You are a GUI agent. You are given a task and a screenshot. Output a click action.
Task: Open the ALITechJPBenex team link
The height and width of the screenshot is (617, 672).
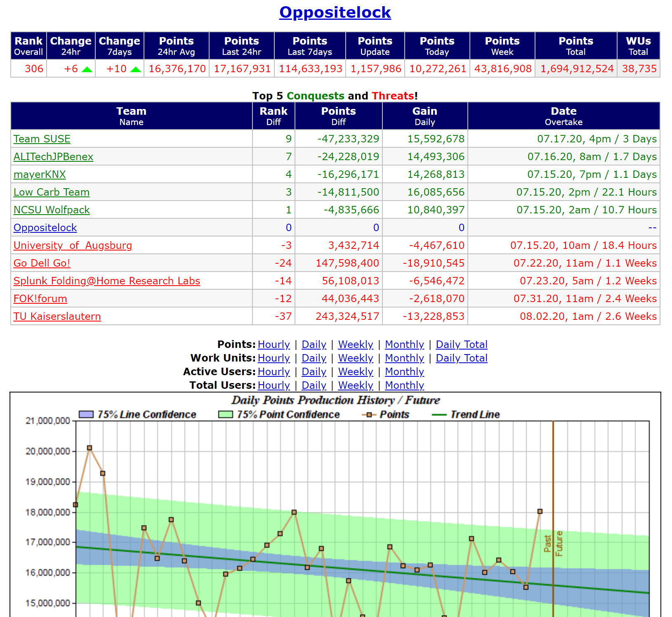[53, 157]
